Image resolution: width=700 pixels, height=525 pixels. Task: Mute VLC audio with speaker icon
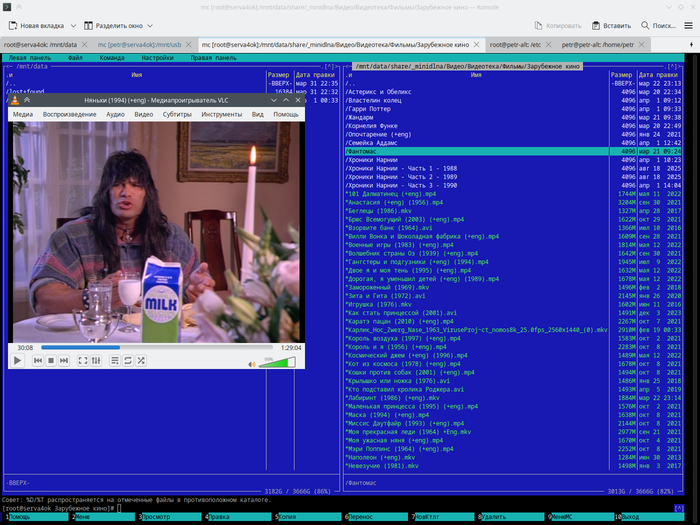[252, 364]
